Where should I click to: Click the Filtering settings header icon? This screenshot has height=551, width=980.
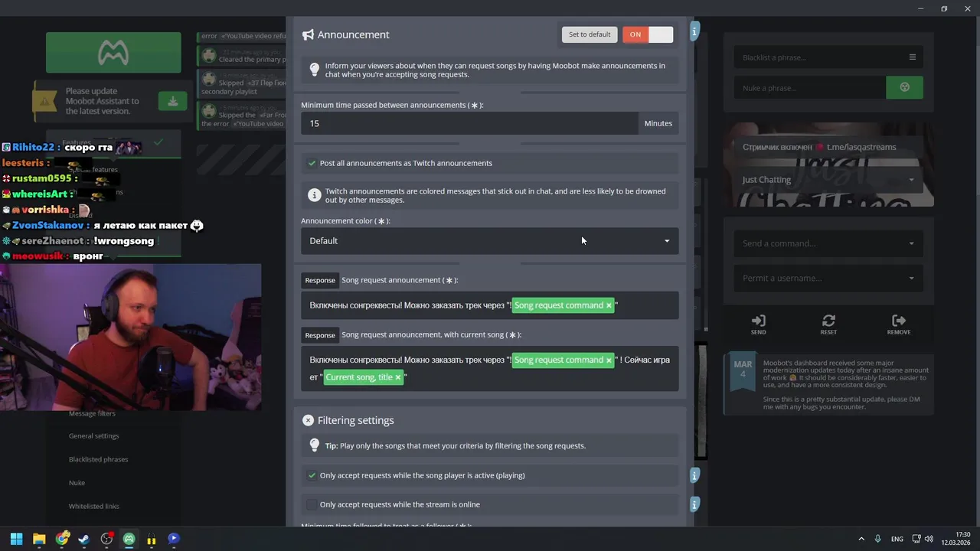pyautogui.click(x=308, y=420)
